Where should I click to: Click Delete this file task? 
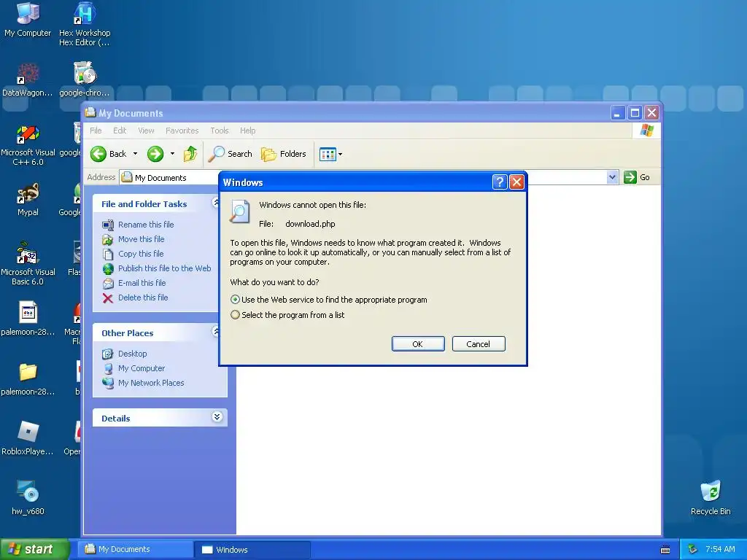pyautogui.click(x=143, y=297)
